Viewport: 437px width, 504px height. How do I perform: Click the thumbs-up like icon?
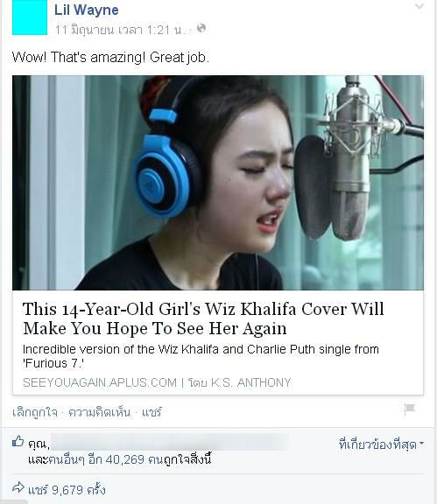pyautogui.click(x=18, y=441)
